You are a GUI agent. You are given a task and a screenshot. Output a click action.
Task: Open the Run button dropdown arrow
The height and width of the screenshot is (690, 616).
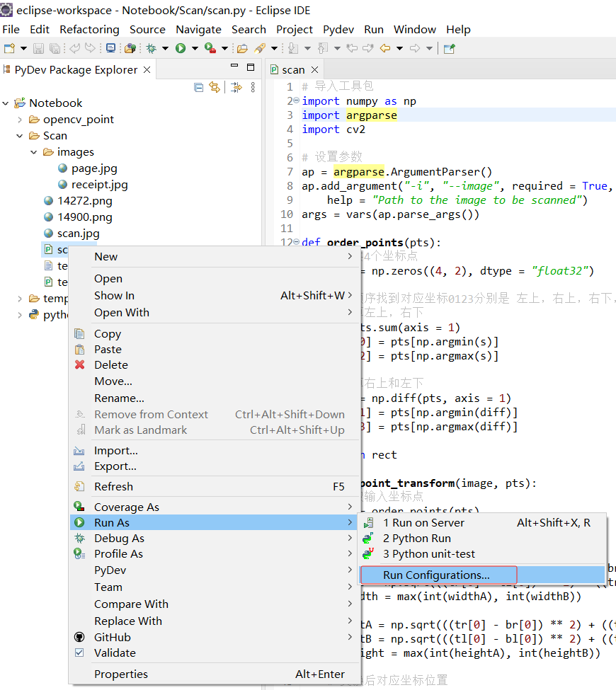(195, 48)
